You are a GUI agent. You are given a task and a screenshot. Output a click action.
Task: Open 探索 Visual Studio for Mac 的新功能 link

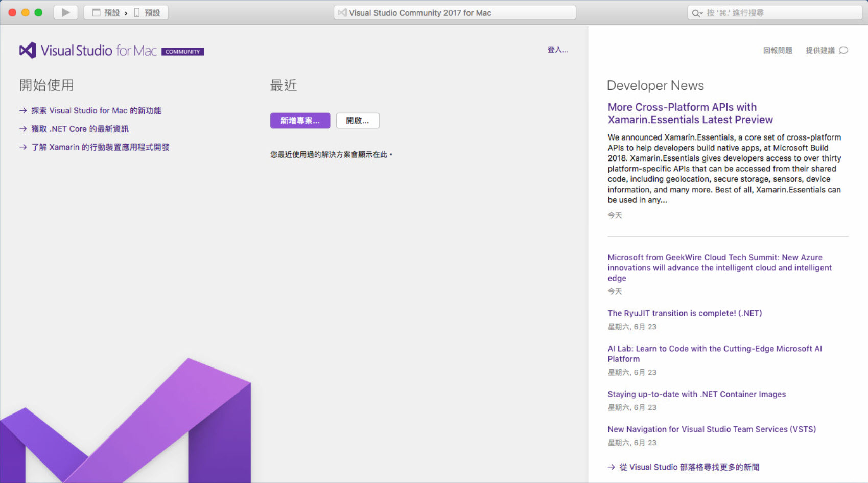coord(96,110)
